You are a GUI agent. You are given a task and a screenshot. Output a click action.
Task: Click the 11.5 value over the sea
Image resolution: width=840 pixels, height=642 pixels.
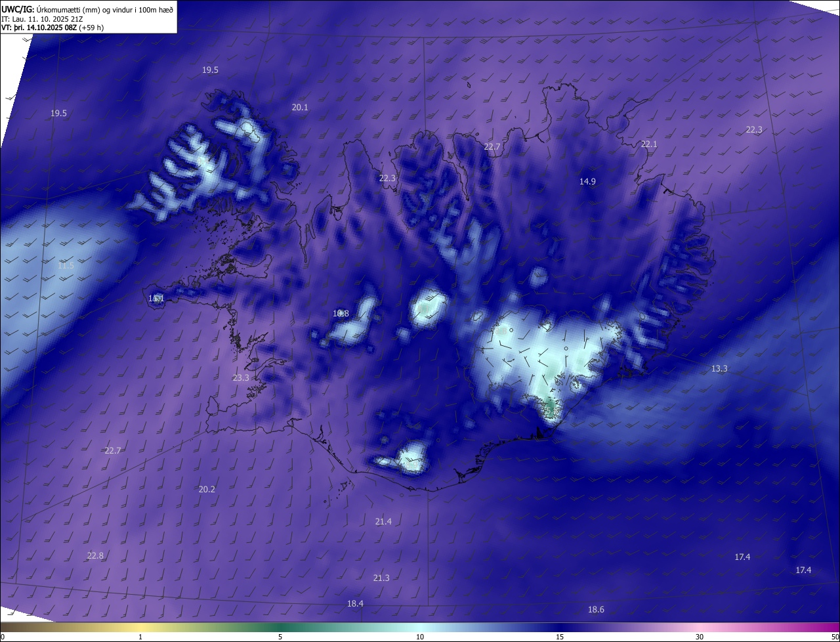66,266
